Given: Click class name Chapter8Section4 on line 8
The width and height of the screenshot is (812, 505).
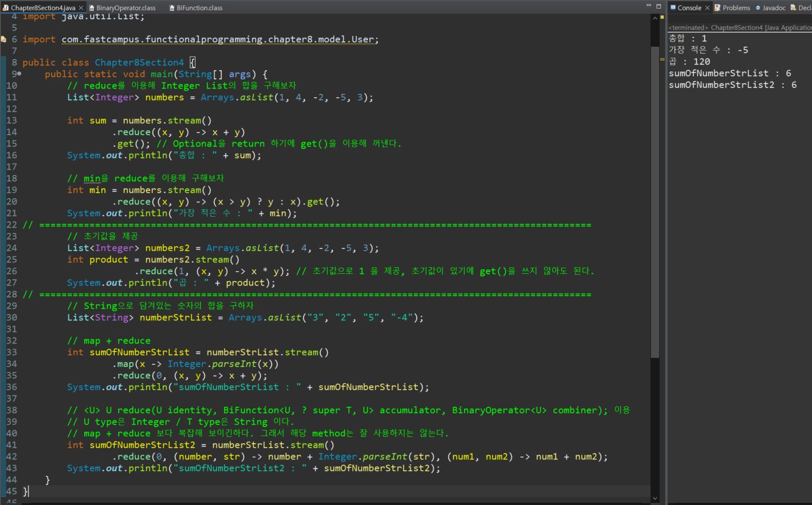Looking at the screenshot, I should tap(139, 62).
